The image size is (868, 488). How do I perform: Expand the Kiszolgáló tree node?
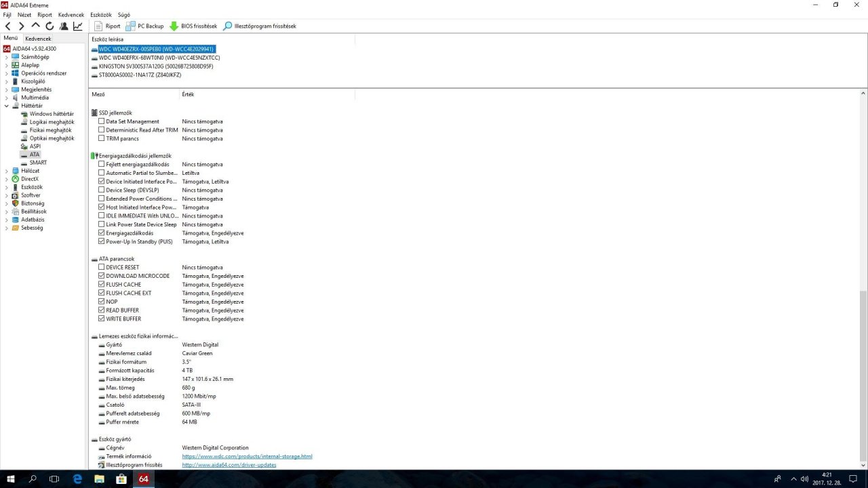point(7,81)
